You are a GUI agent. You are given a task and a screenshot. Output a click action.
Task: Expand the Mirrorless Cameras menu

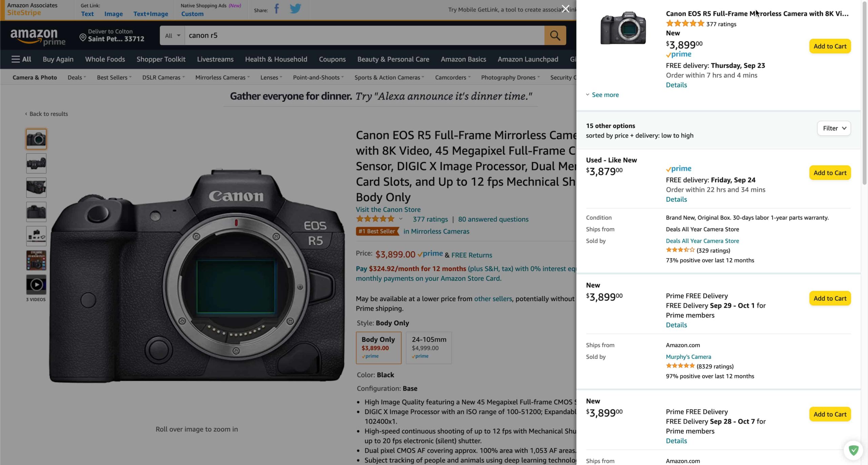pyautogui.click(x=222, y=77)
